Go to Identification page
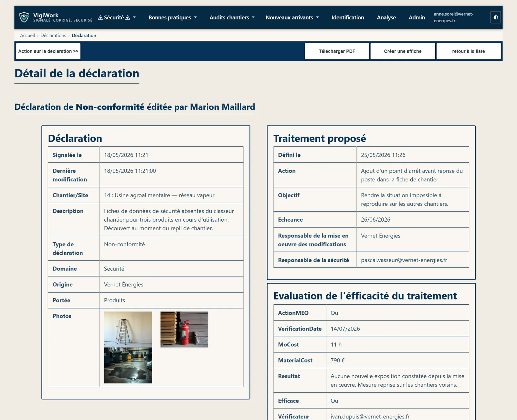Image resolution: width=517 pixels, height=420 pixels. pyautogui.click(x=348, y=17)
